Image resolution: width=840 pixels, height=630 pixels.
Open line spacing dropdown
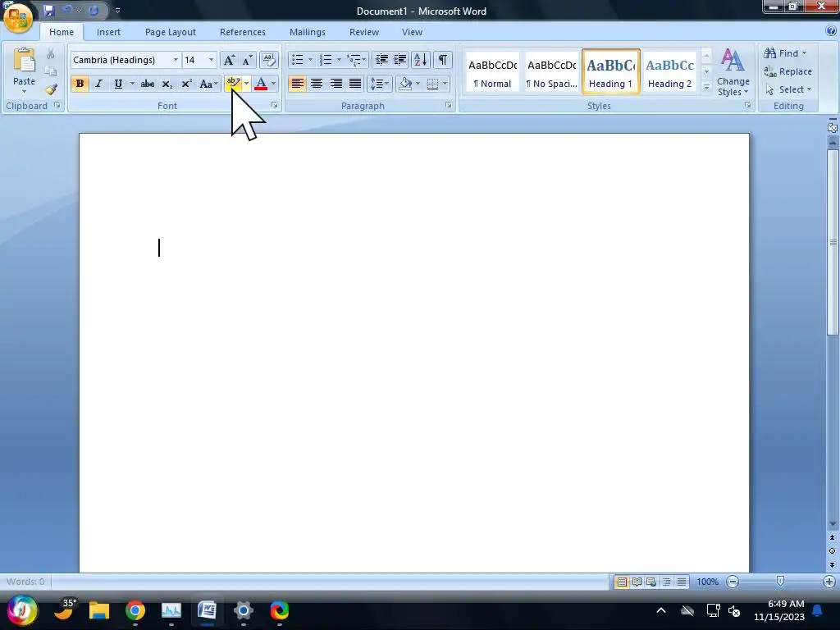(x=380, y=84)
